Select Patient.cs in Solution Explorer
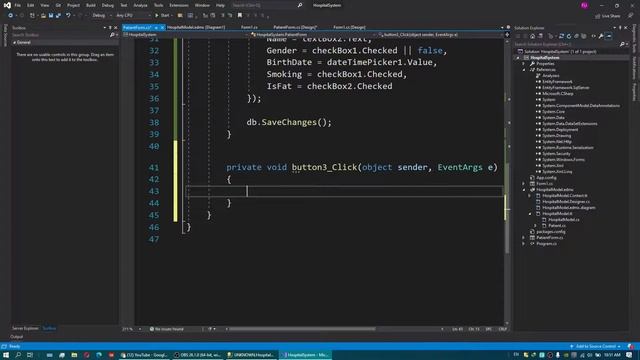 point(557,226)
